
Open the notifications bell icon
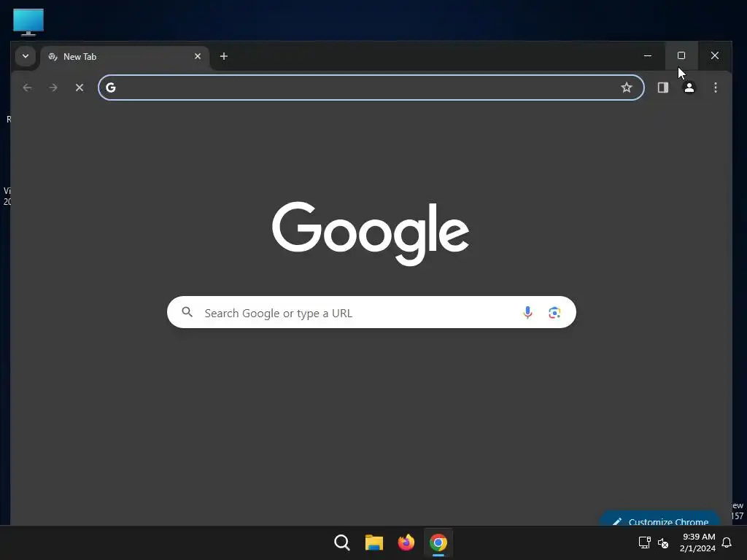click(x=727, y=542)
